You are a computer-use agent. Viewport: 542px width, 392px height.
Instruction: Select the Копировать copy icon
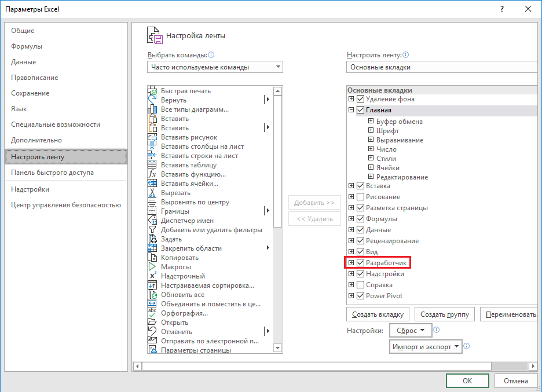152,258
